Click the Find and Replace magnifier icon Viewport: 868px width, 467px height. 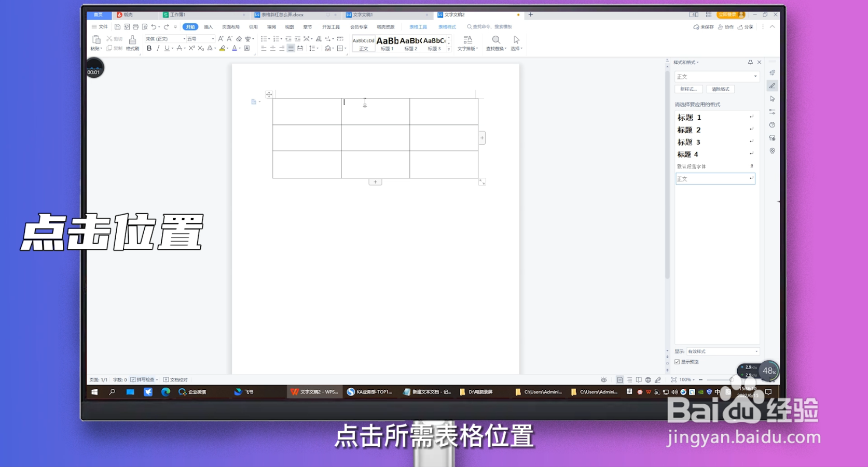coord(496,40)
